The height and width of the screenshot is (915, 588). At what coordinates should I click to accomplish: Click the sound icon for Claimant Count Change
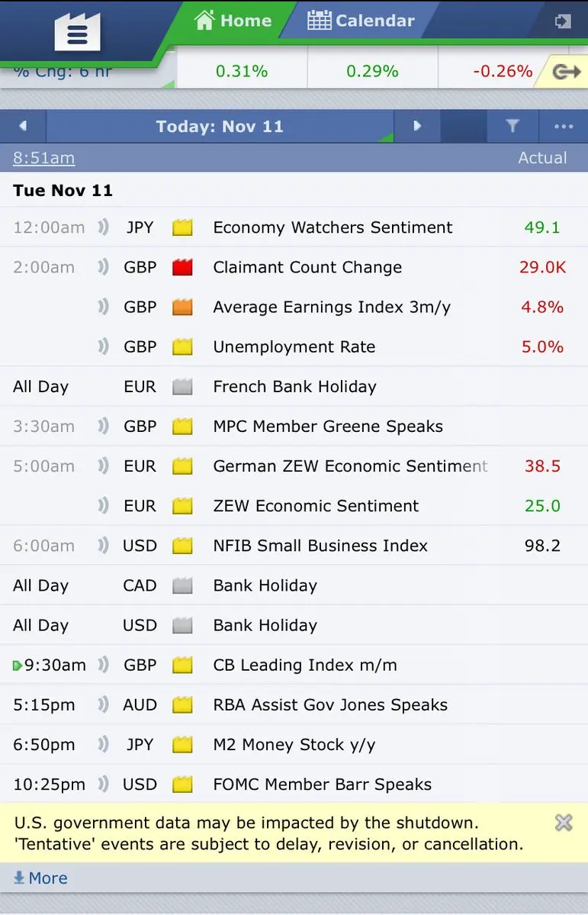coord(103,267)
